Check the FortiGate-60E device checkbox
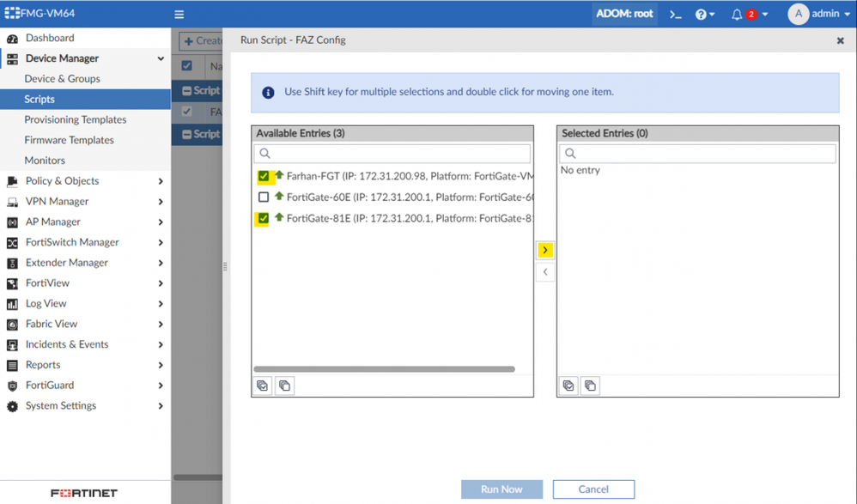Image resolution: width=857 pixels, height=504 pixels. [264, 197]
